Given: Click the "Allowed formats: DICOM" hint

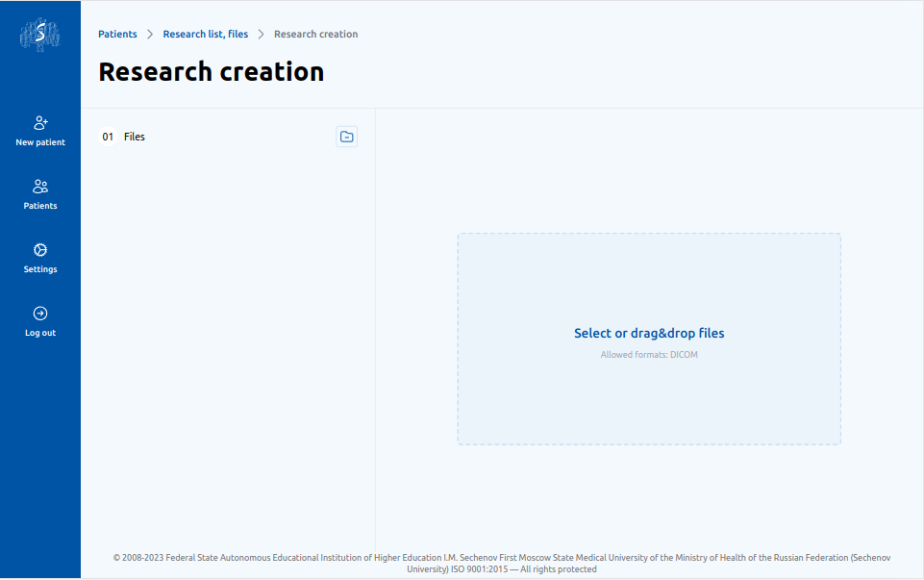Looking at the screenshot, I should (649, 355).
